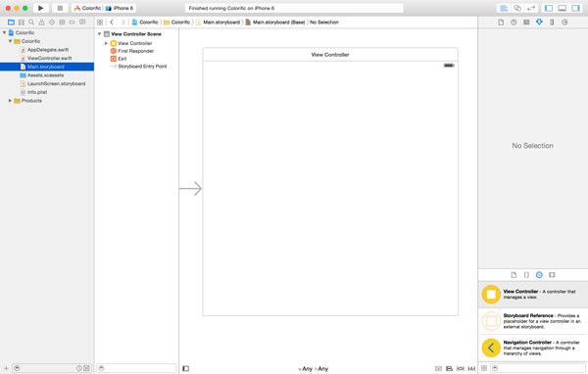The width and height of the screenshot is (588, 374).
Task: Open the Issue navigator
Action: 41,23
